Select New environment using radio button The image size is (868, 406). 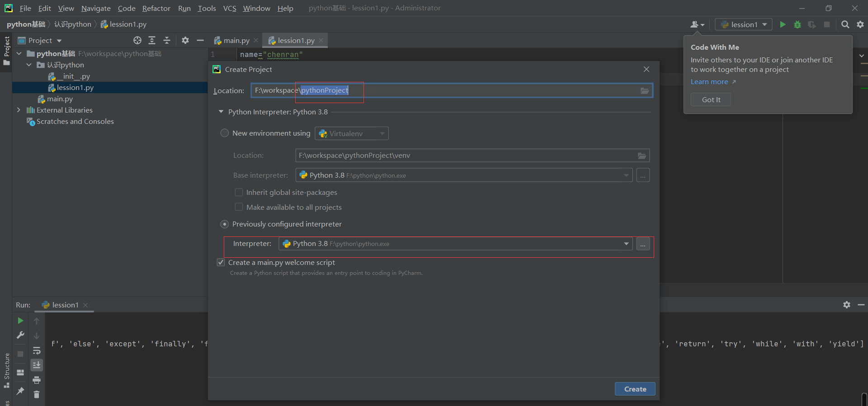coord(224,133)
